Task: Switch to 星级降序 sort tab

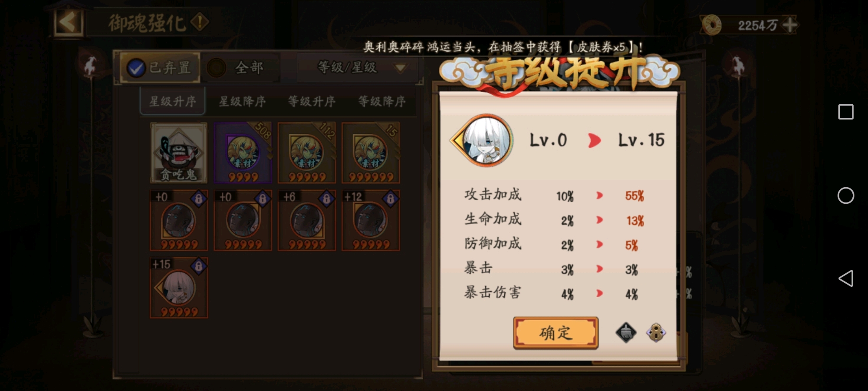Action: tap(242, 101)
